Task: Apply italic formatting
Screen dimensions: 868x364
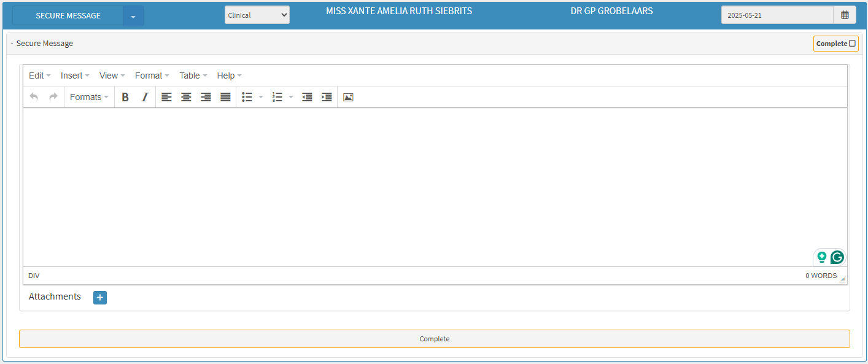Action: (145, 97)
